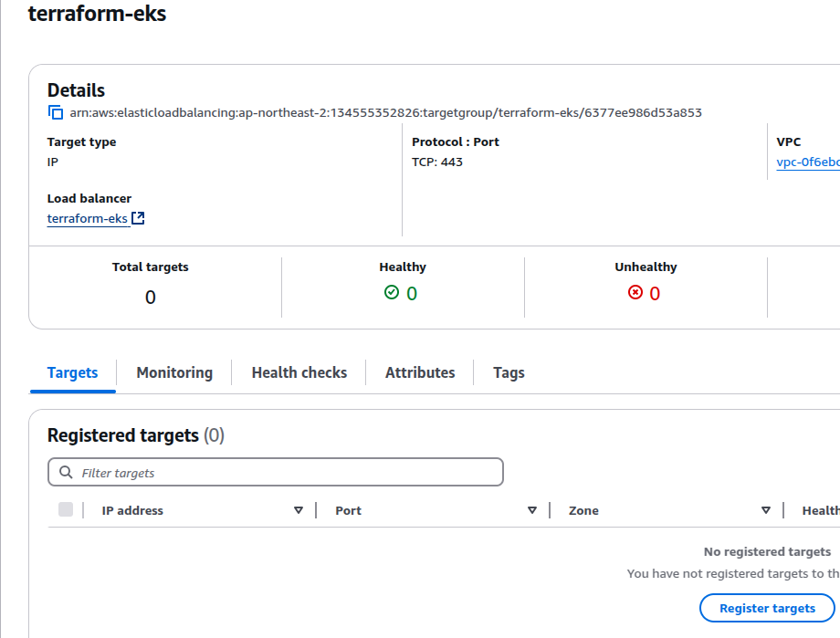Click the Healthy count 0
The image size is (840, 638).
point(412,293)
